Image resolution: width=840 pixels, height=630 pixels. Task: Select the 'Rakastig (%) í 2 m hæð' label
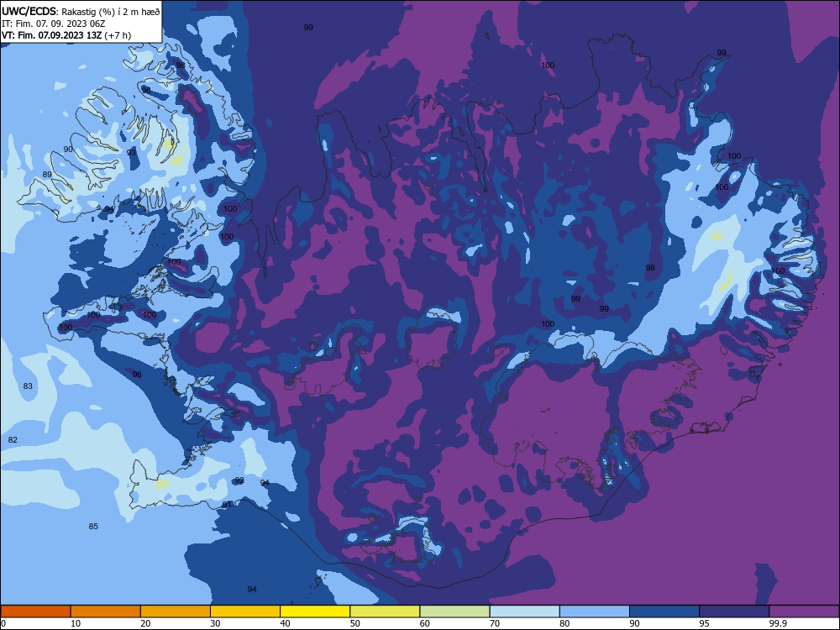coord(111,12)
